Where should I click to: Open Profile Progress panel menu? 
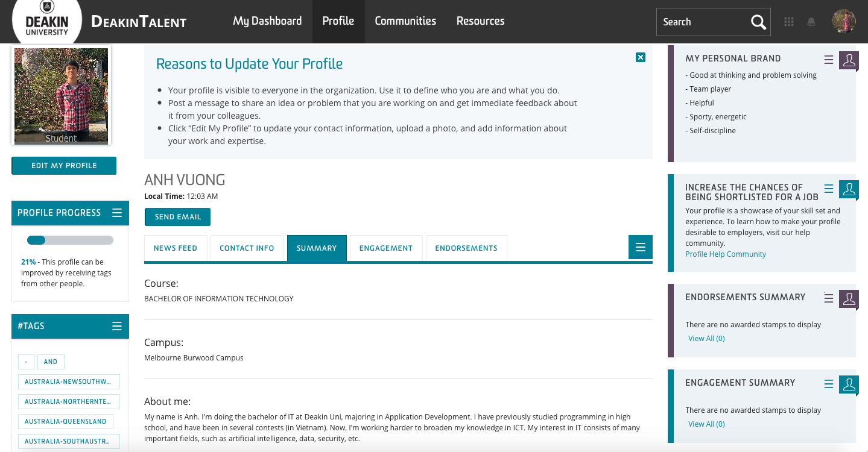117,213
